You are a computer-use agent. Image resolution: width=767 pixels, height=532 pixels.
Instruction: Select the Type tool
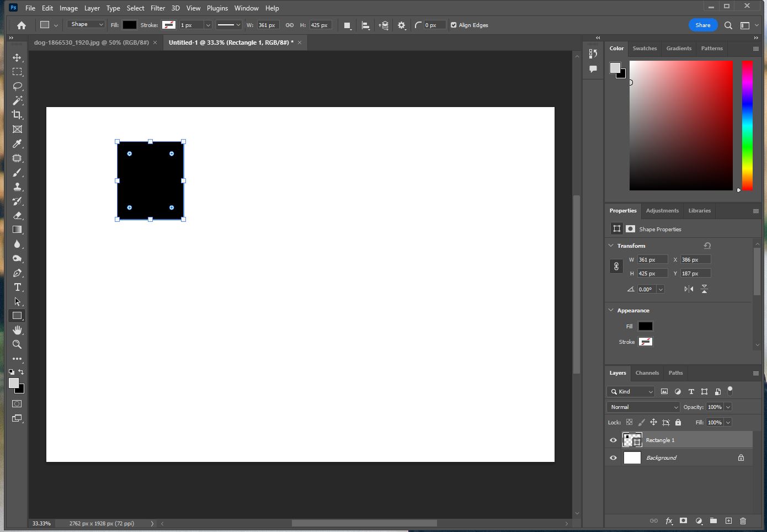[17, 287]
